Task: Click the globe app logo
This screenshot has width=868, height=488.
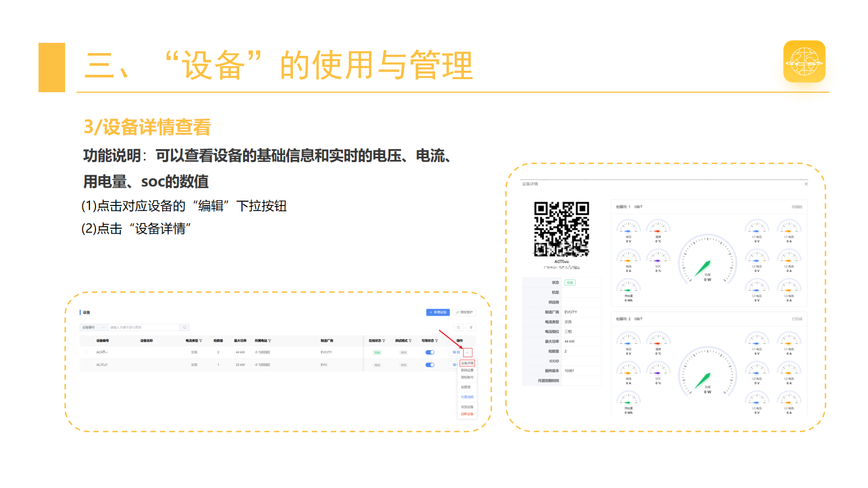Action: (x=804, y=61)
